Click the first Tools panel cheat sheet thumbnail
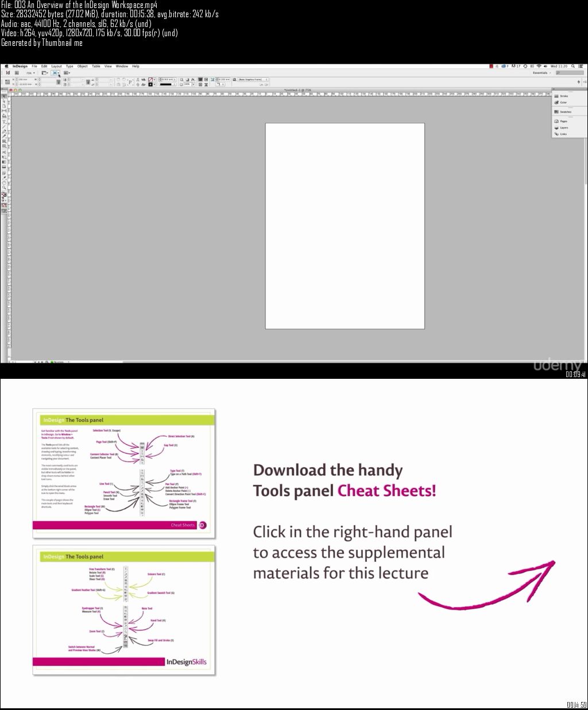 (124, 474)
